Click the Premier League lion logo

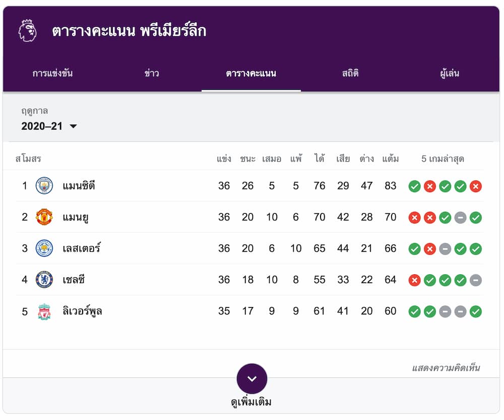click(x=27, y=31)
